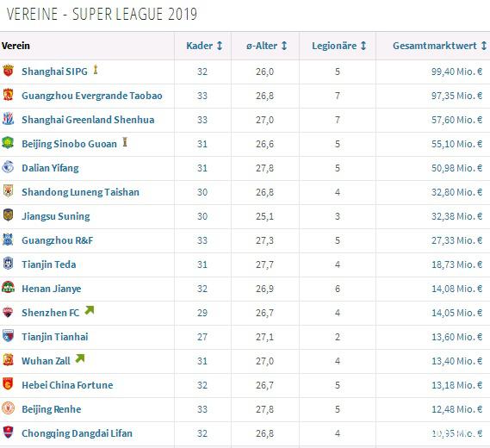The image size is (490, 448).
Task: Open the Shanghai Greenland Shenhua logo
Action: 8,119
